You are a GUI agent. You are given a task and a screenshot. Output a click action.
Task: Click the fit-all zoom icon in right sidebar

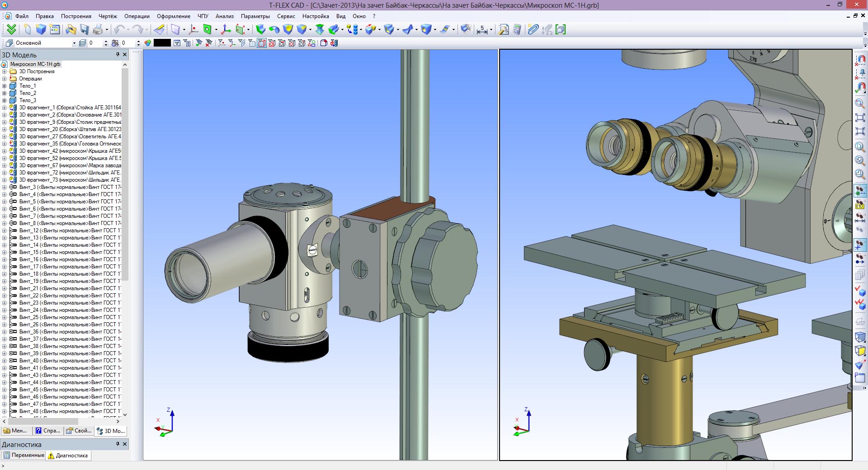click(860, 117)
